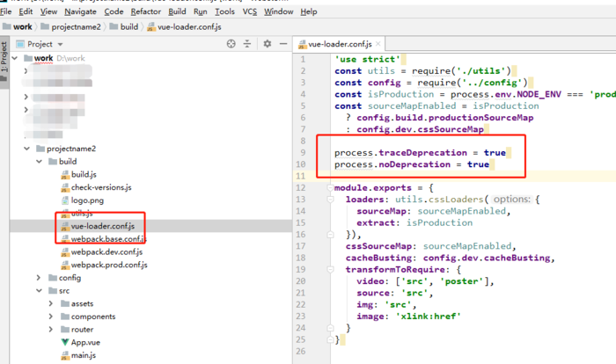Open the Refactor menu
This screenshot has width=616, height=364.
146,11
